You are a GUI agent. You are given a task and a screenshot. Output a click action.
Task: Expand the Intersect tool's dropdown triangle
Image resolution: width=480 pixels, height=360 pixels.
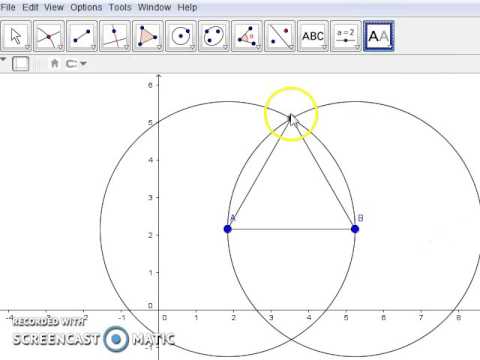60,47
